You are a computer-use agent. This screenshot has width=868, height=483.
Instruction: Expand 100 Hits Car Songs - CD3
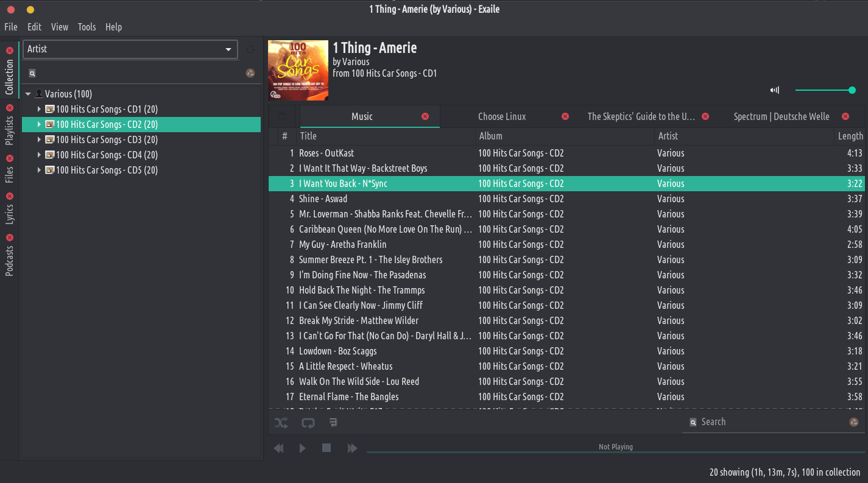(39, 139)
